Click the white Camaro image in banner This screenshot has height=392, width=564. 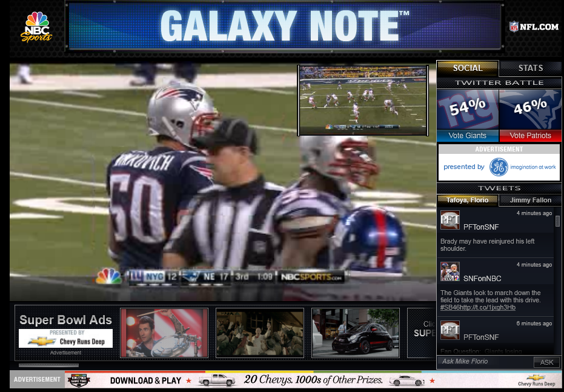pyautogui.click(x=407, y=380)
